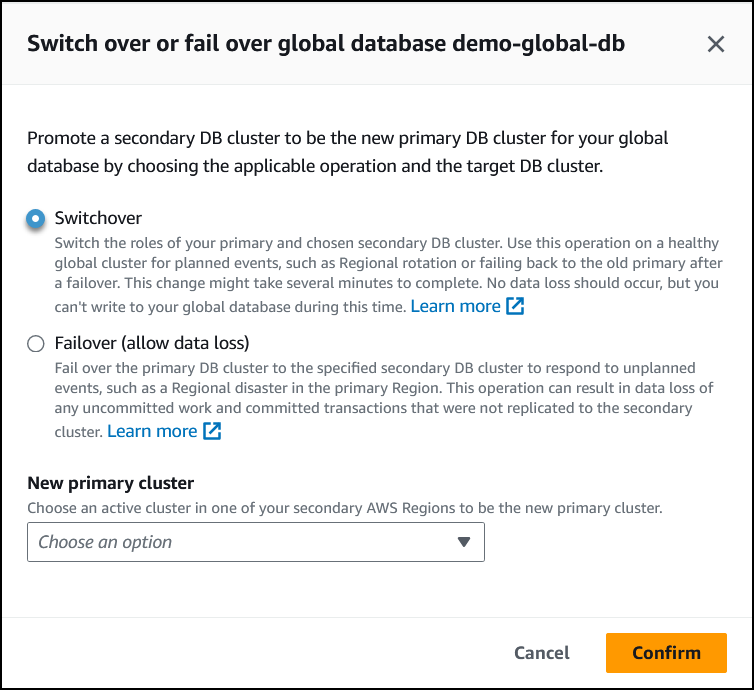
Task: Close the switch over dialog
Action: click(716, 44)
